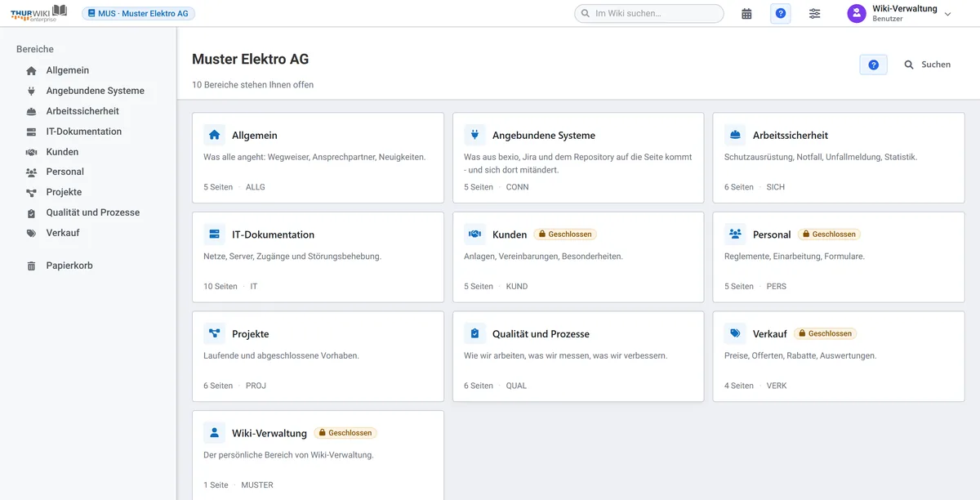This screenshot has height=500, width=980.
Task: Click the Geschlossen badge on Kunden card
Action: click(x=565, y=234)
